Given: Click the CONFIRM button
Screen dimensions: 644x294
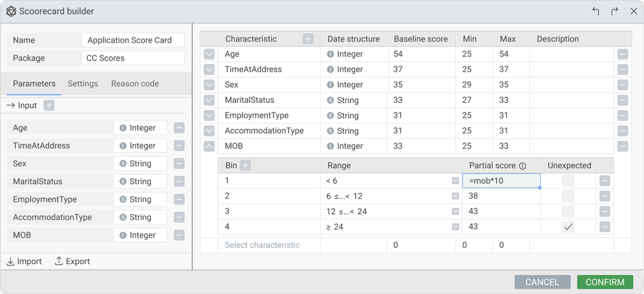Looking at the screenshot, I should tap(604, 282).
